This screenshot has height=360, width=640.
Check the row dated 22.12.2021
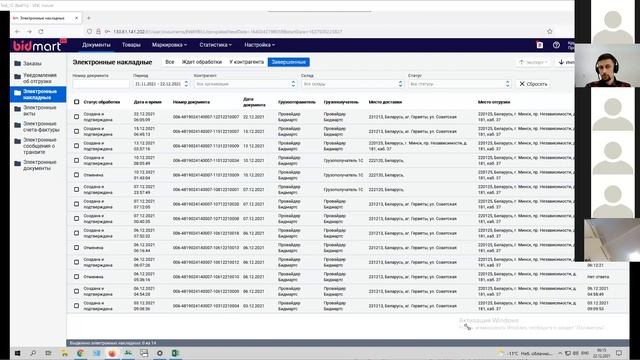[76, 117]
